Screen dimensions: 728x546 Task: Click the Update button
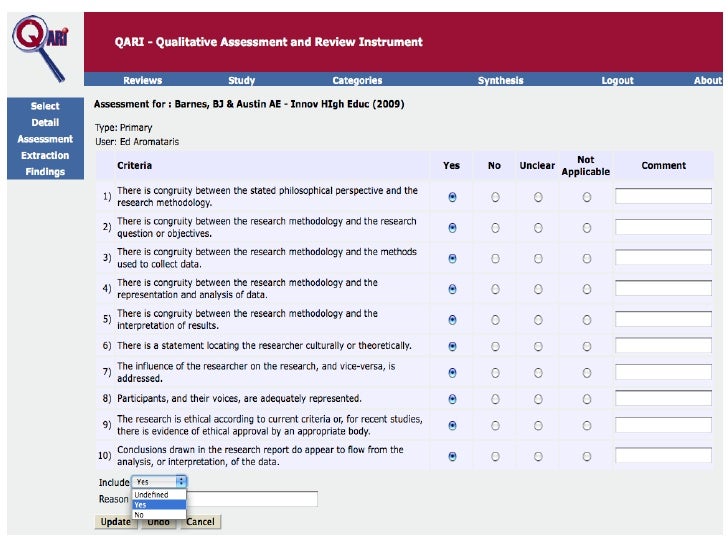tap(116, 522)
